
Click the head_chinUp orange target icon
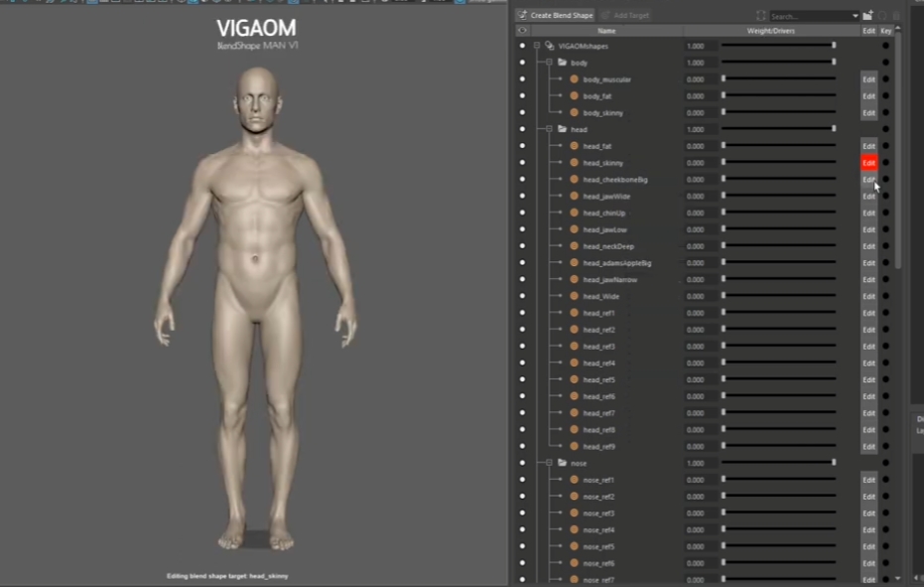(574, 213)
